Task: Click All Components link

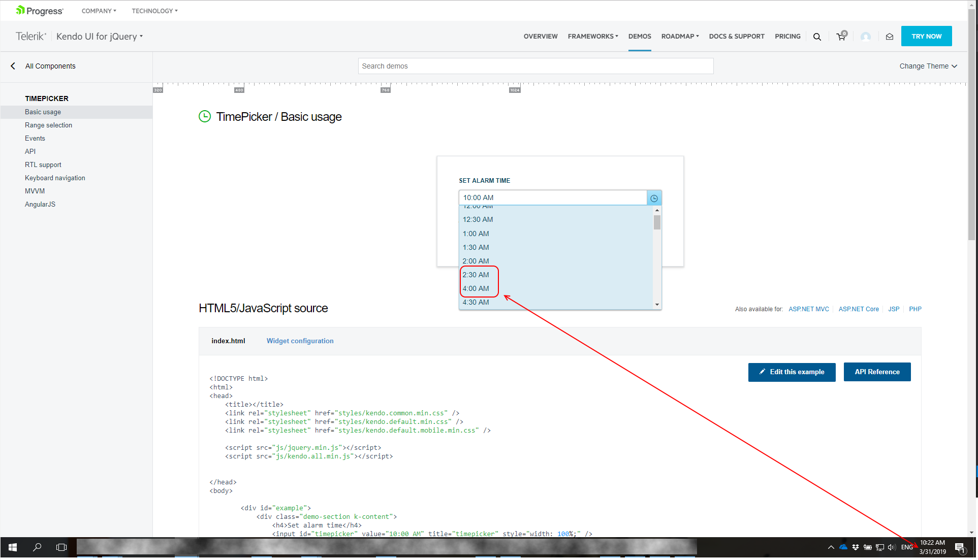Action: (50, 66)
